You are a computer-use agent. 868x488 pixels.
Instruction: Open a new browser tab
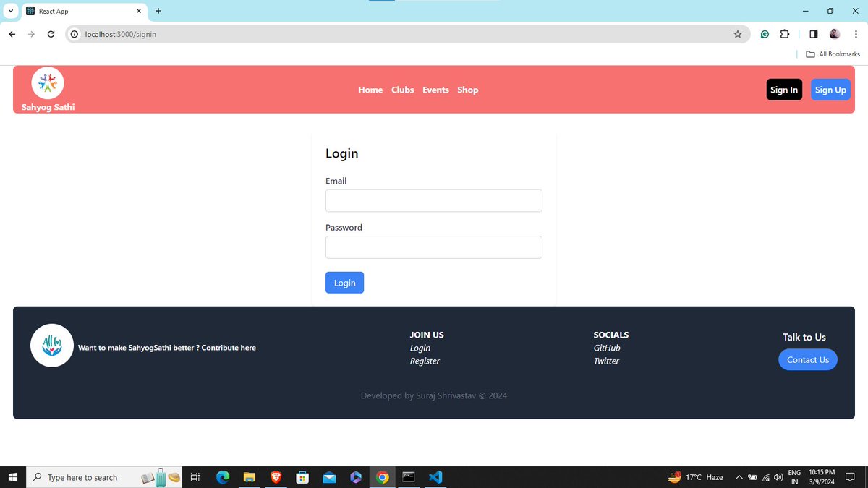pyautogui.click(x=158, y=11)
